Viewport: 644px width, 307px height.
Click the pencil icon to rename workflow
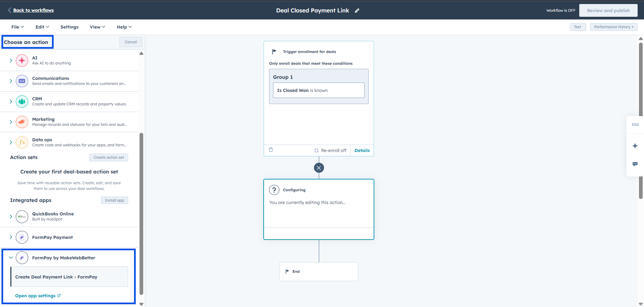pos(357,10)
